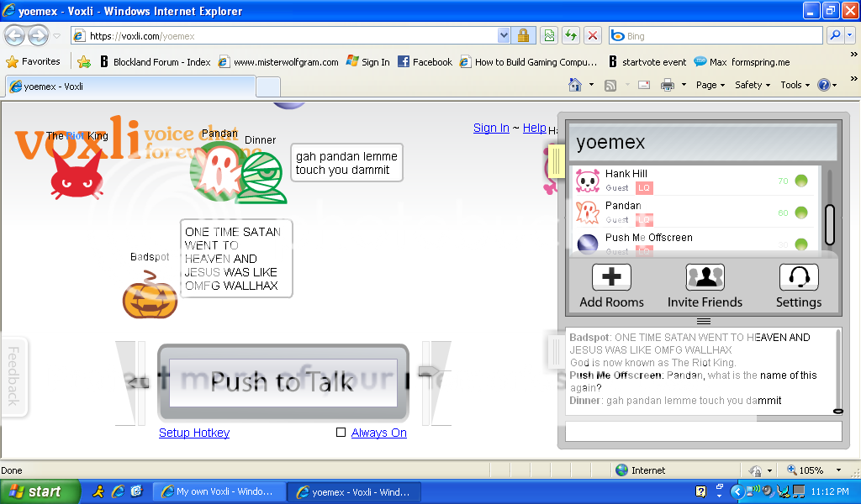Click the address bar URL field
The height and width of the screenshot is (504, 861).
point(284,35)
